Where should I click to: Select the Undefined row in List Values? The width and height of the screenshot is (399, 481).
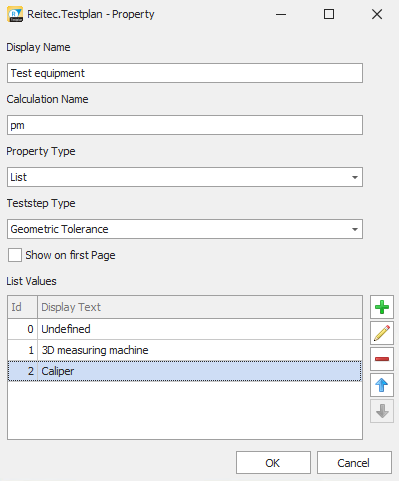coord(185,329)
